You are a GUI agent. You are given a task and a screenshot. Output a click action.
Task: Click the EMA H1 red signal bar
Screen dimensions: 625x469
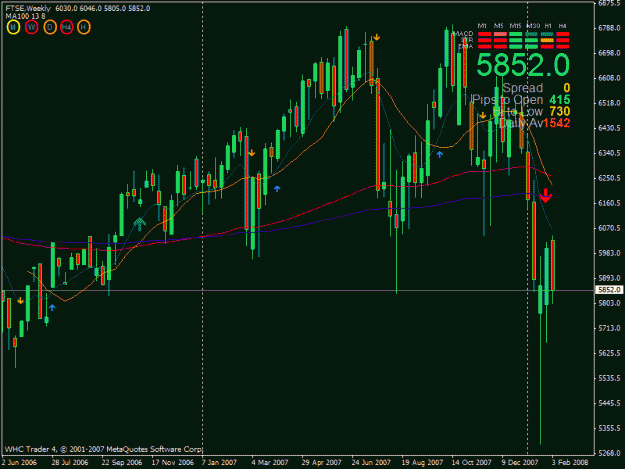coord(547,47)
